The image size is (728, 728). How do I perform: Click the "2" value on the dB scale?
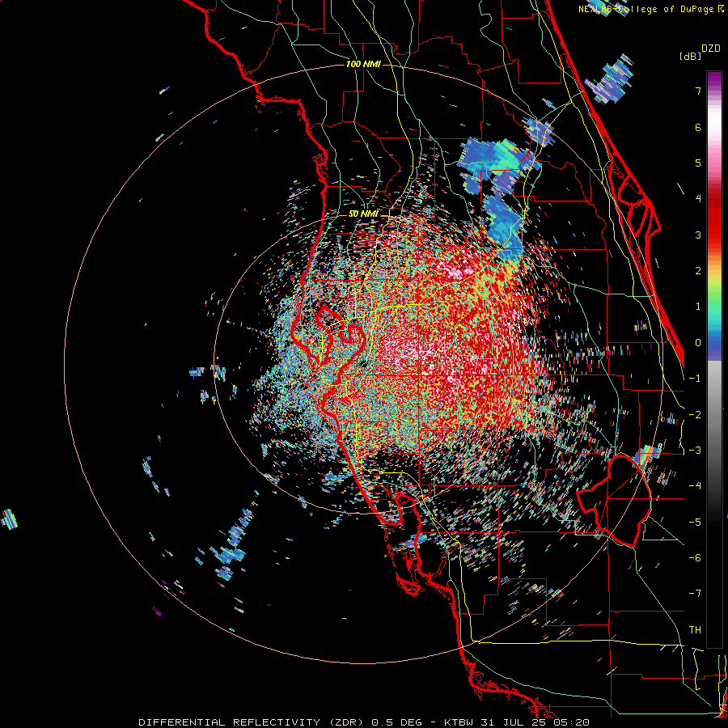(x=698, y=271)
